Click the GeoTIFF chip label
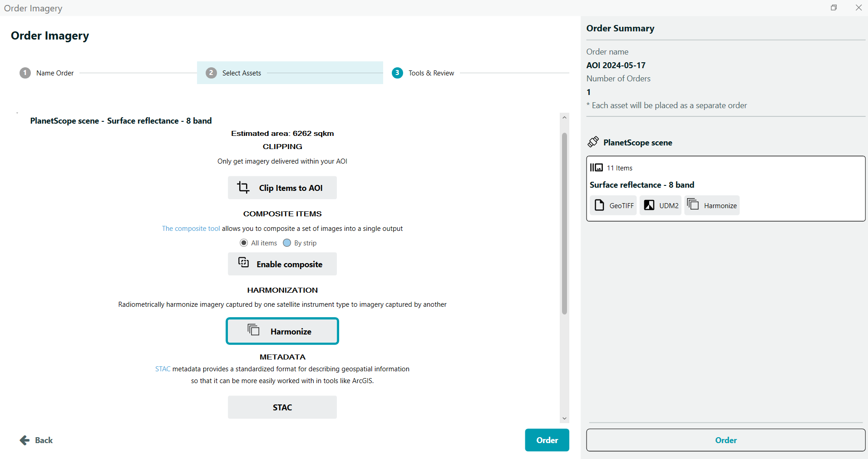This screenshot has width=868, height=459. [621, 205]
